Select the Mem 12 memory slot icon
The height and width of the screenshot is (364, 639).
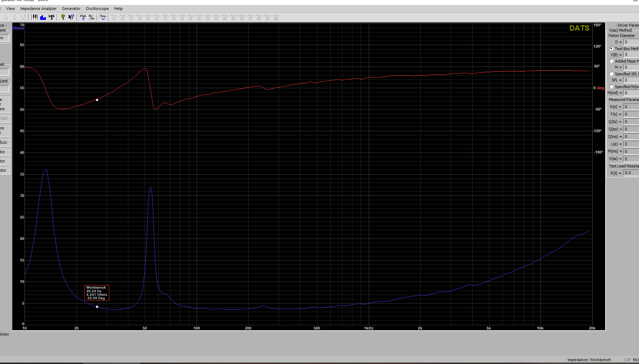point(208,17)
